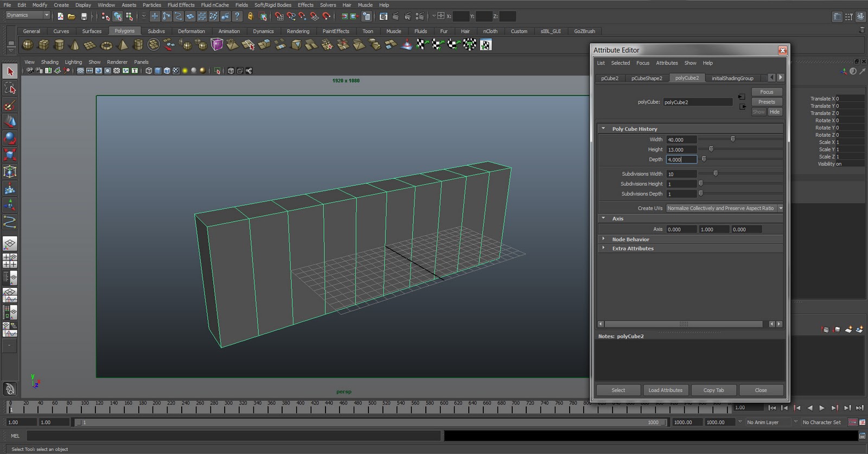The height and width of the screenshot is (454, 868).
Task: Click the purple cube shelf icon
Action: 217,45
